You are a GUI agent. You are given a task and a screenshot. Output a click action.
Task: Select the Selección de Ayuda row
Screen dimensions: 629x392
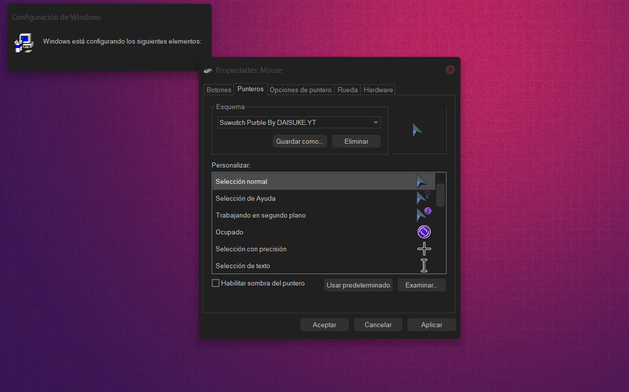[323, 199]
